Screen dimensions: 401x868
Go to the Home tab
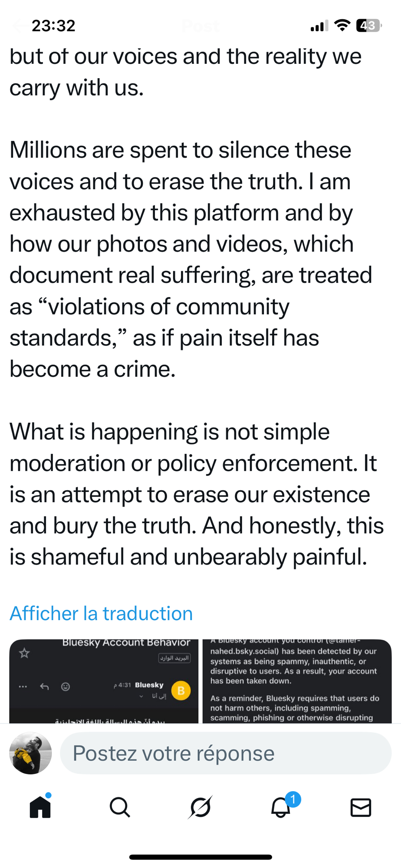(40, 807)
